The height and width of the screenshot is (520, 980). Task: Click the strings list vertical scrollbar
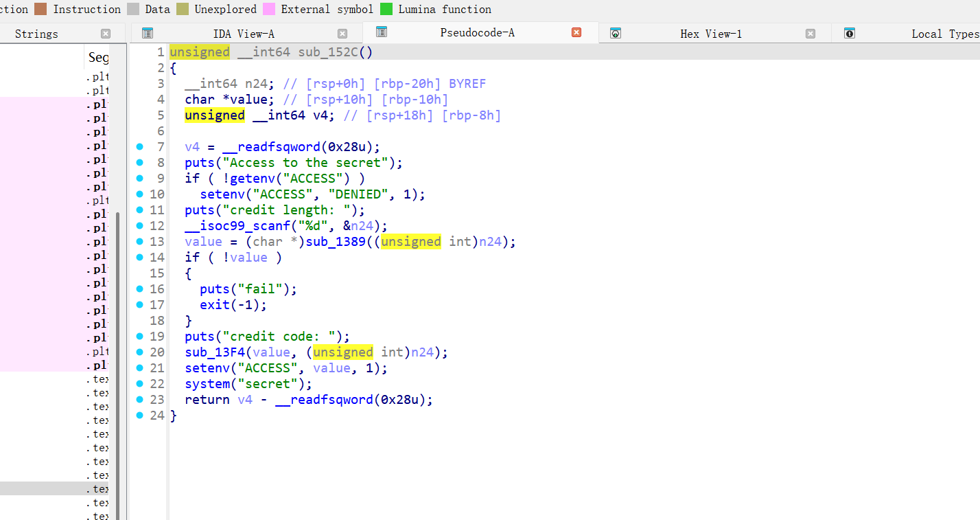(x=118, y=343)
